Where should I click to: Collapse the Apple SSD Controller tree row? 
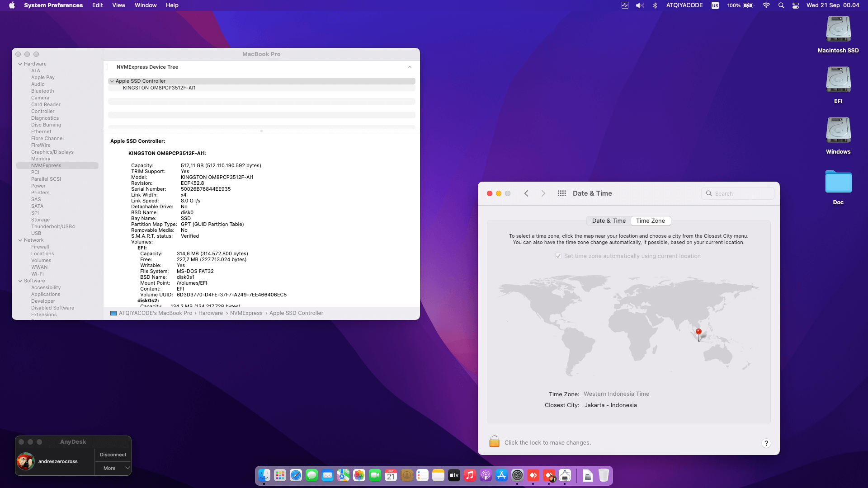[112, 81]
